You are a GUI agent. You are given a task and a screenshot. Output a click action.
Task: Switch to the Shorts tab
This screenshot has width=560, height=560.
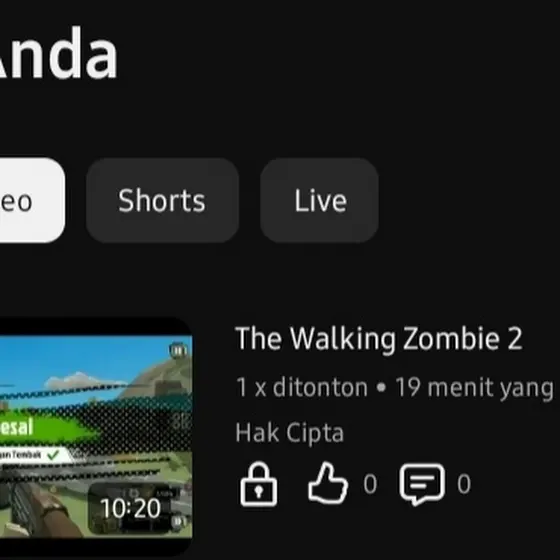162,201
